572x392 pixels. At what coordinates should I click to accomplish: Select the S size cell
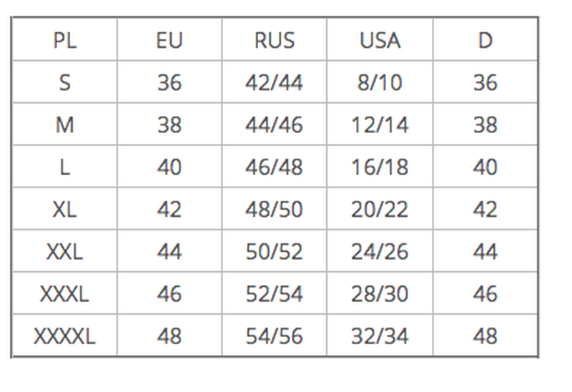pos(65,82)
